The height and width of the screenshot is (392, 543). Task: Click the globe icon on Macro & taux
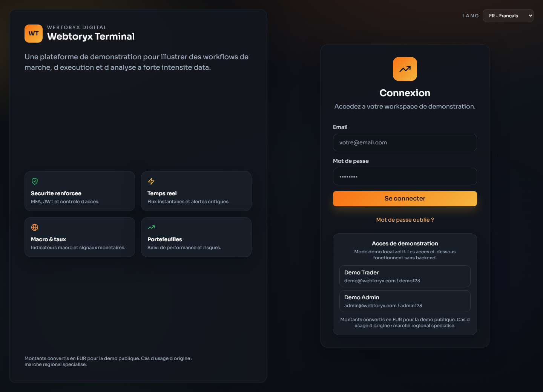click(x=34, y=227)
